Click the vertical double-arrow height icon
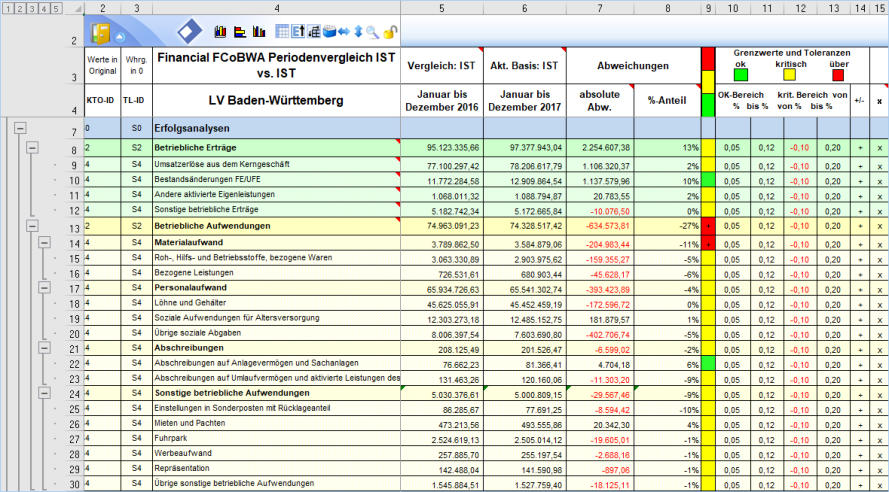The image size is (889, 492). 358,33
